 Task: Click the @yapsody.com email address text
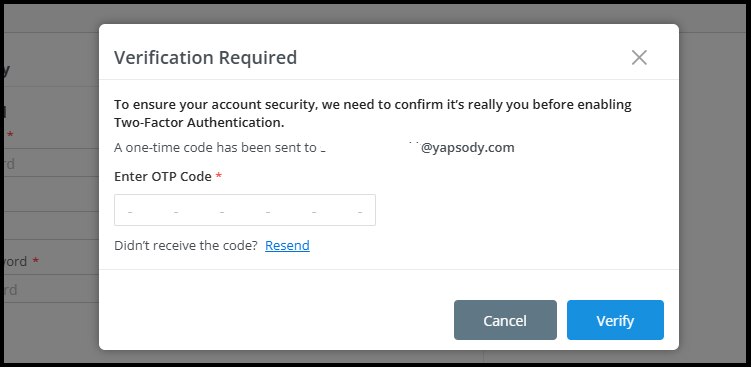467,148
